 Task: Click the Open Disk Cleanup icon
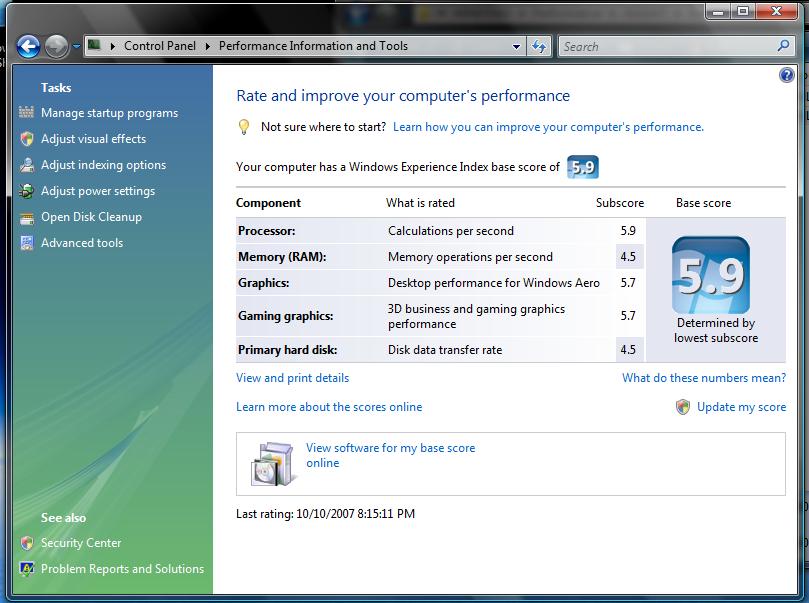tap(26, 217)
